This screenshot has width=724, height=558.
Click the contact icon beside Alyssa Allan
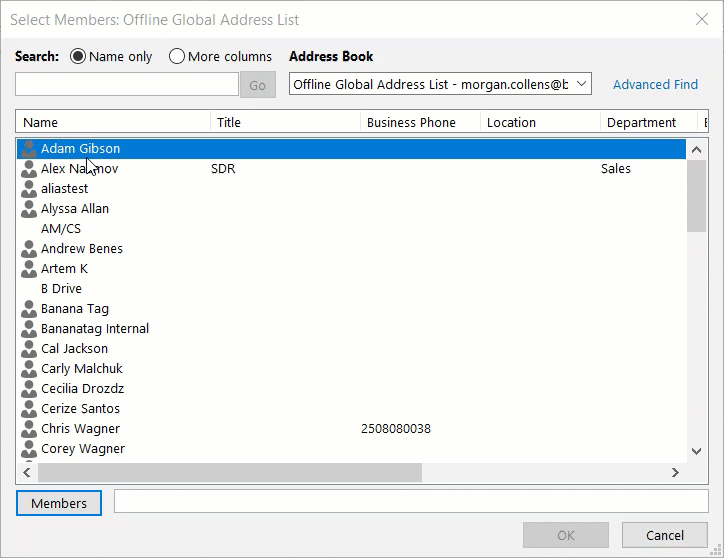[x=29, y=209]
